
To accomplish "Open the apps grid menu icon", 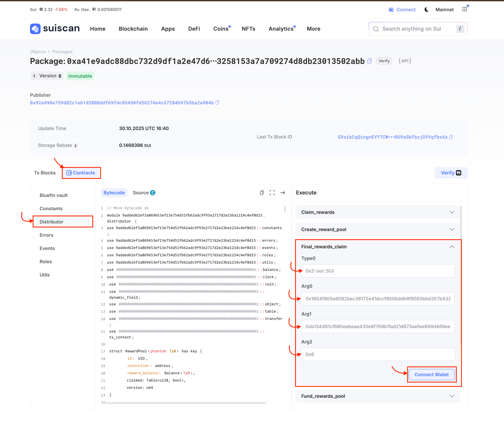I will point(465,9).
